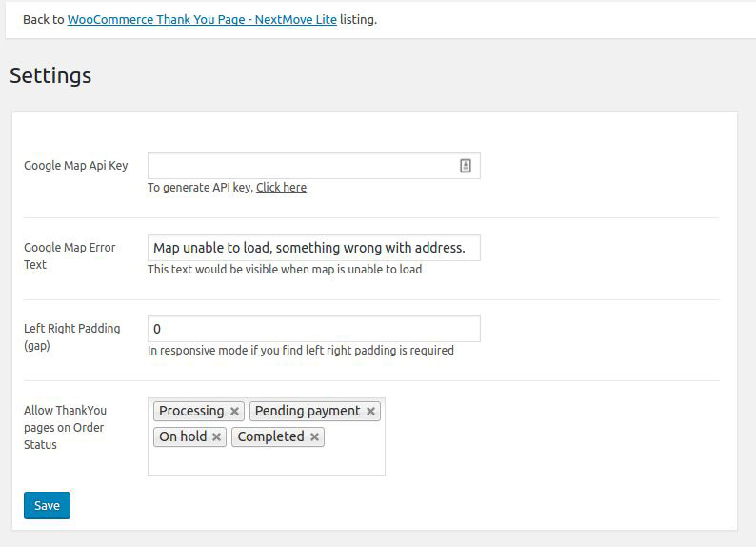
Task: Open WooCommerce Thank You Page - NextMove Lite link
Action: tap(202, 19)
